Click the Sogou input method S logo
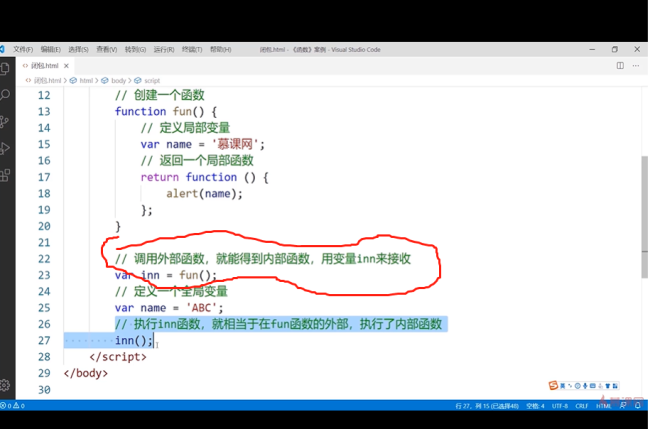The width and height of the screenshot is (650, 429). pyautogui.click(x=553, y=385)
